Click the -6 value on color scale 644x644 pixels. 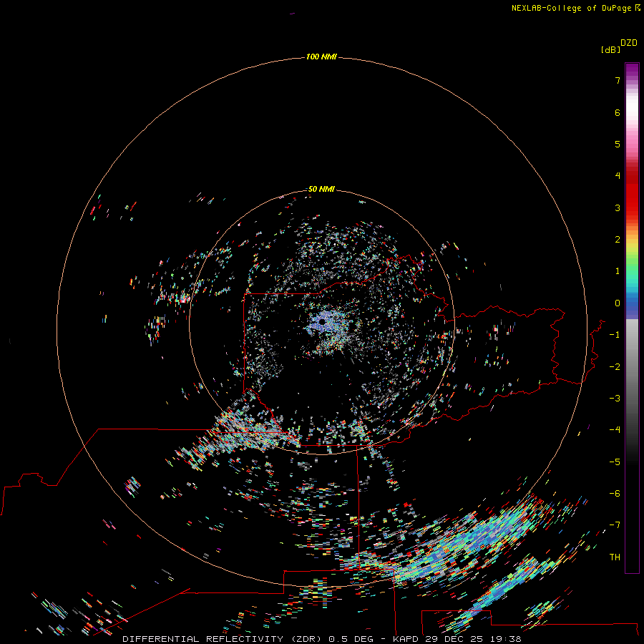(x=615, y=493)
